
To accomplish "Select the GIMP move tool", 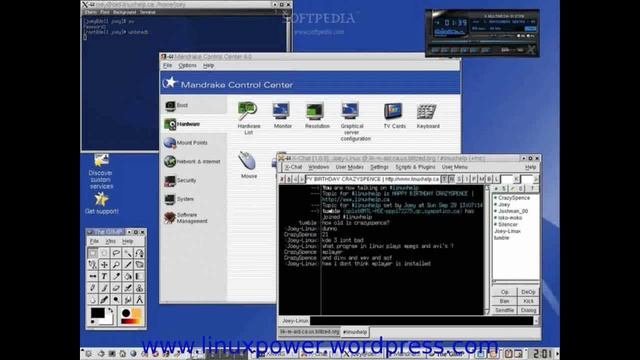I will tap(104, 265).
